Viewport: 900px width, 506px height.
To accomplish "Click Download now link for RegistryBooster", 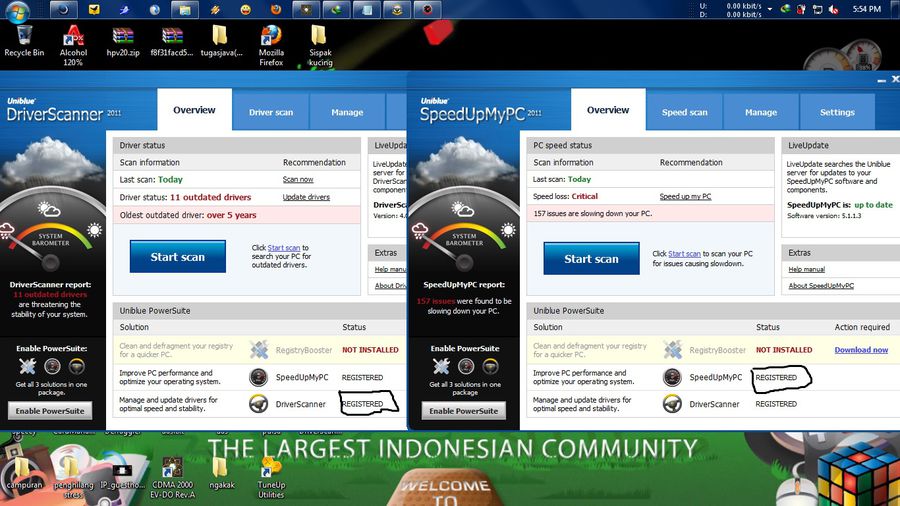I will [x=861, y=349].
